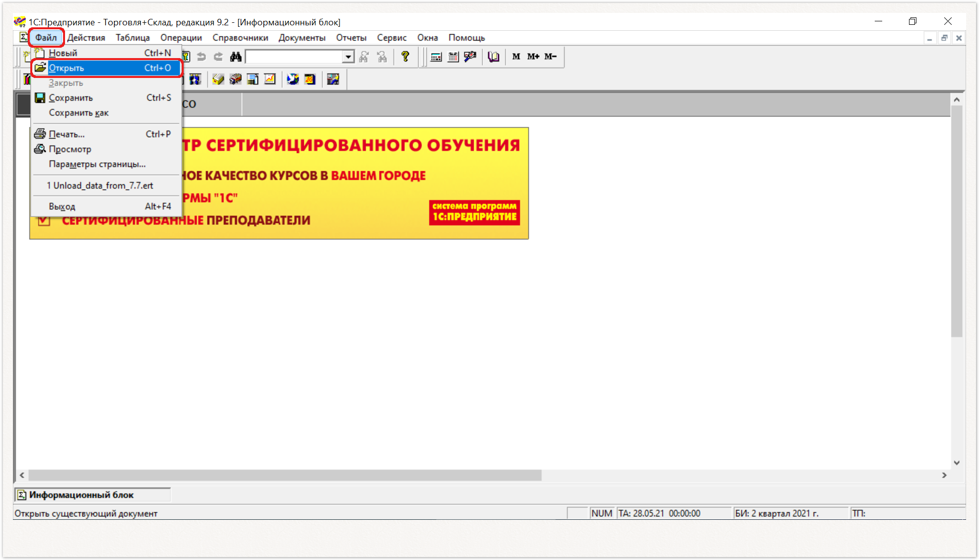Click the two people contractors icon

tap(195, 79)
